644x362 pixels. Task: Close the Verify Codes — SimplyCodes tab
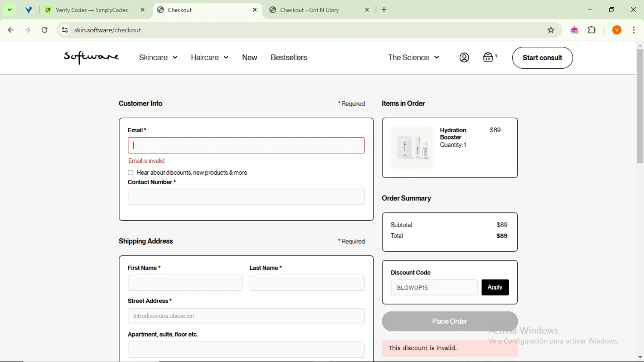coord(143,10)
